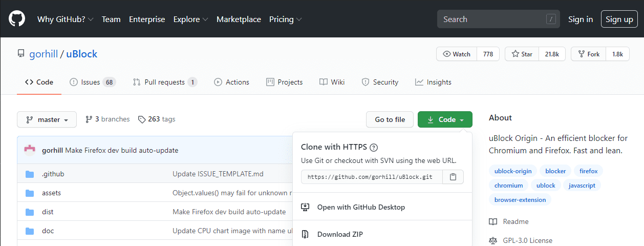Click the slash shortcut key icon in Search
Screen dimensions: 644x246
pos(551,19)
